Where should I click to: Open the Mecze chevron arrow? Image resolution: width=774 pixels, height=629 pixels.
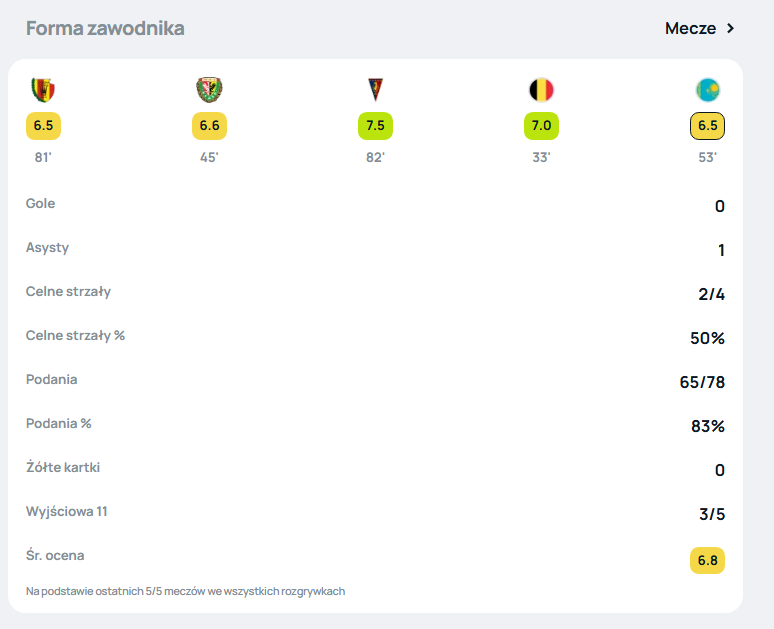[x=731, y=29]
